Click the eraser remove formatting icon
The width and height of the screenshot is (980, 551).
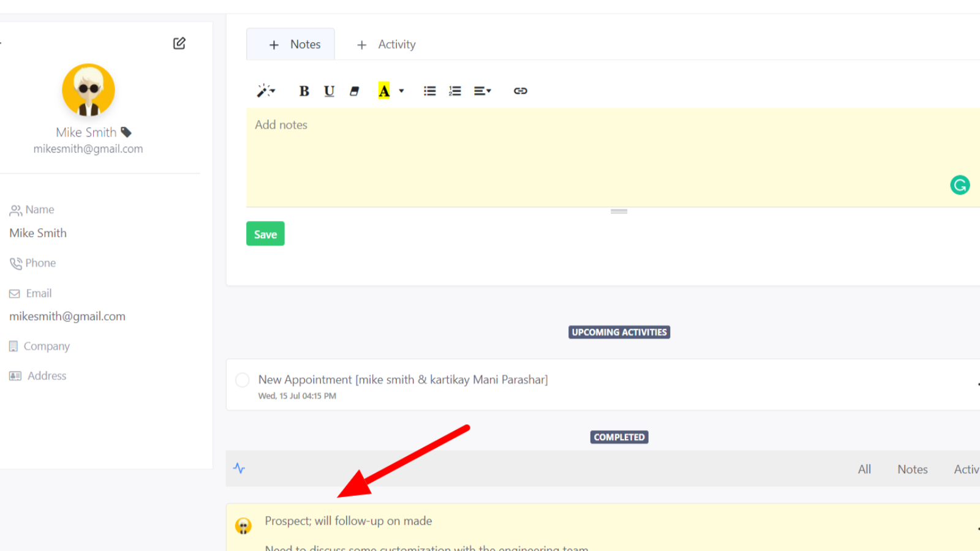354,91
